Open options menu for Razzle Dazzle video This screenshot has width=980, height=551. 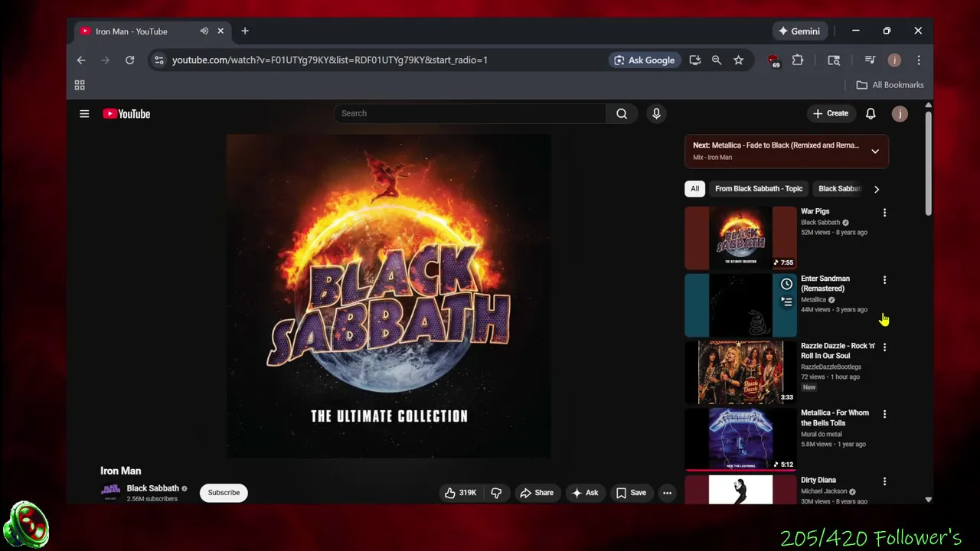884,347
